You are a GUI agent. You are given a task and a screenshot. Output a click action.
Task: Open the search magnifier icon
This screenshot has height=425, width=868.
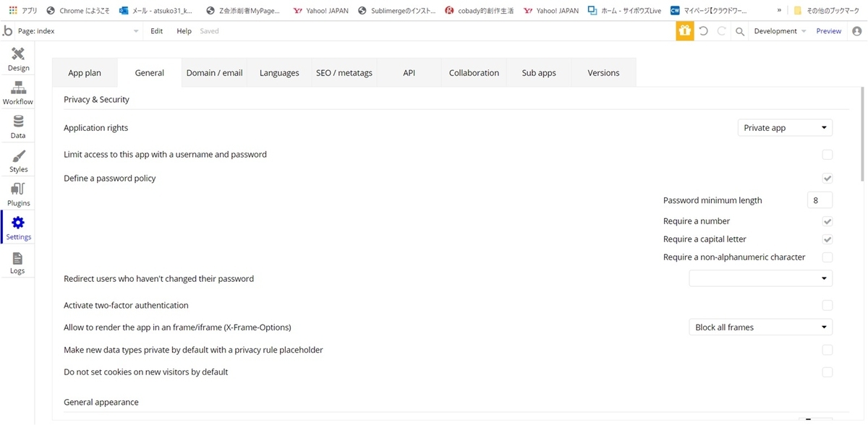[x=740, y=31]
